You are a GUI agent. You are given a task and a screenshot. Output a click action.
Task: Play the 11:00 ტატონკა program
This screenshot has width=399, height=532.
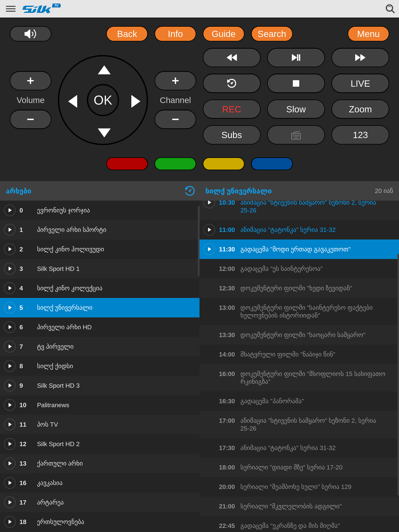(x=209, y=230)
